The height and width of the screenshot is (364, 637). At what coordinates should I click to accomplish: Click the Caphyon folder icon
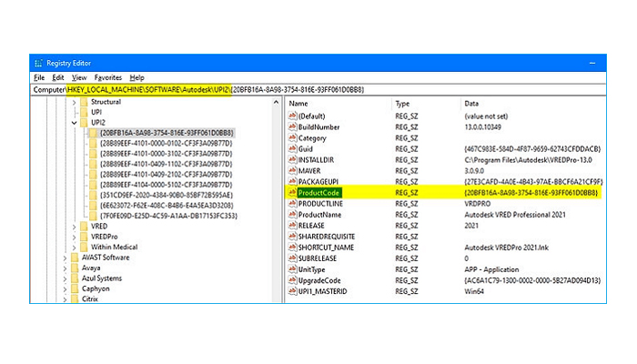coord(75,288)
